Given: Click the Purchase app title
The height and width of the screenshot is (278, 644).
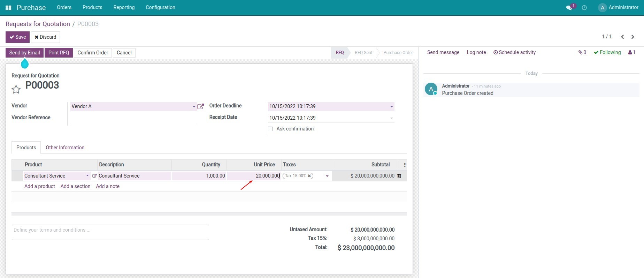Looking at the screenshot, I should coord(31,8).
